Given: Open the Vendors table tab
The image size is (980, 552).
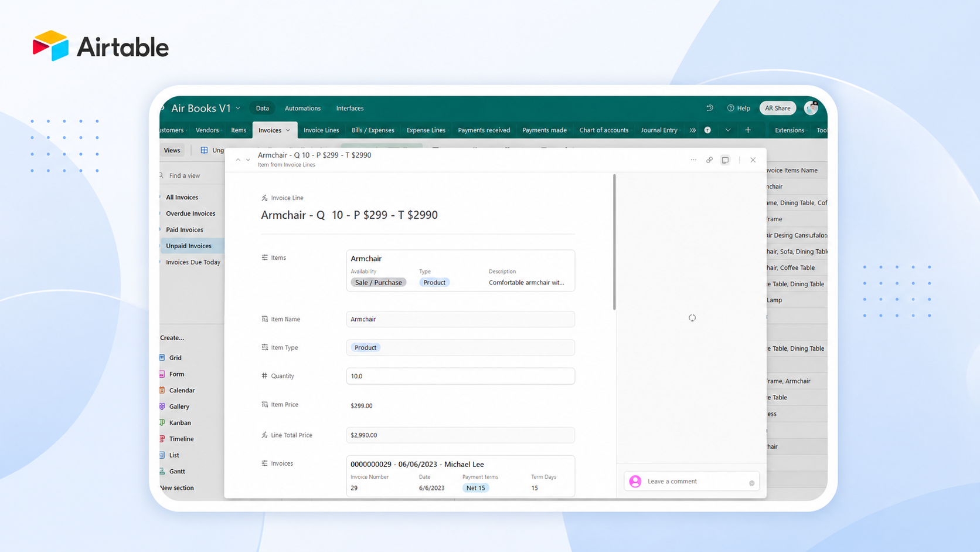Looking at the screenshot, I should coord(207,130).
